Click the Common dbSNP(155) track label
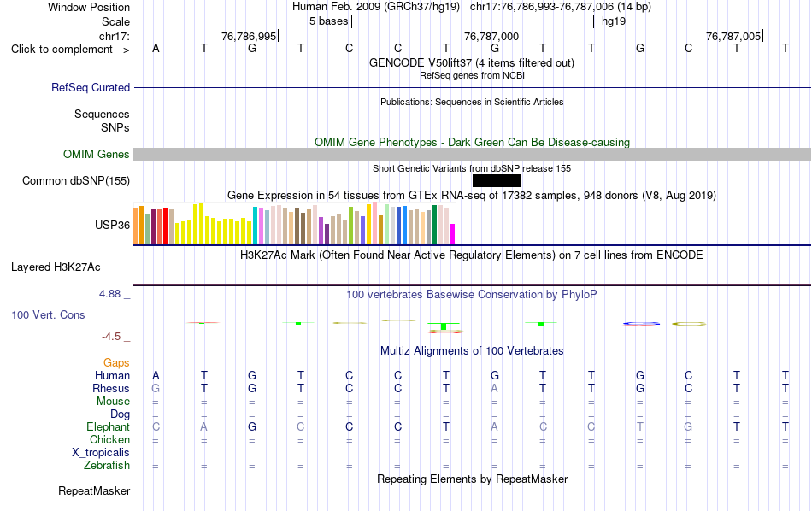The height and width of the screenshot is (511, 812). [x=76, y=180]
